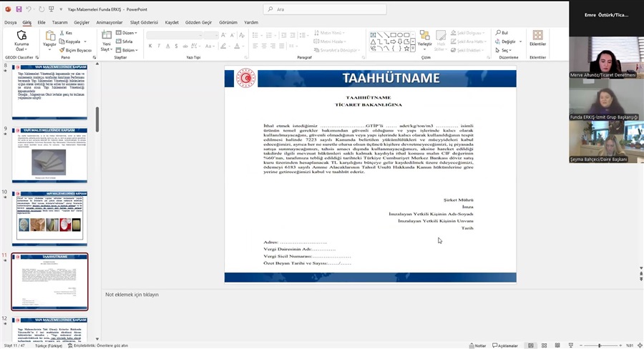Click the zoom slider in status bar
This screenshot has height=349, width=644.
(601, 345)
